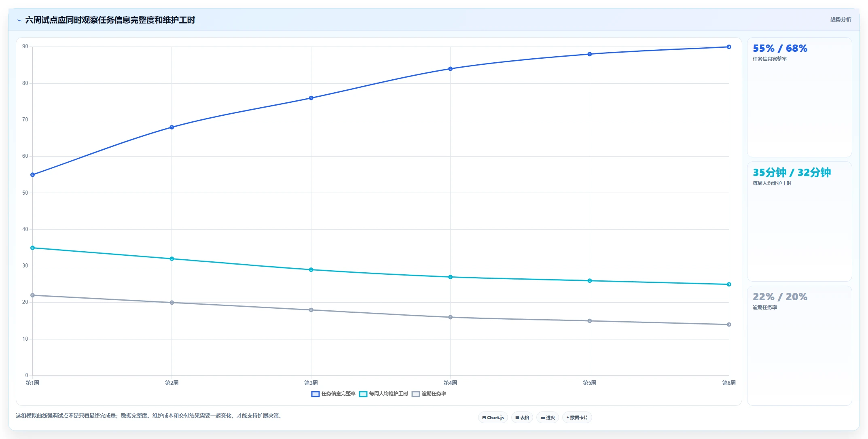The image size is (868, 439).
Task: Click the blue line point at 第1周
Action: click(x=33, y=175)
